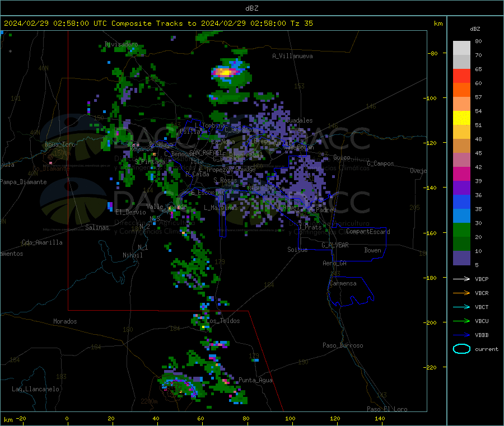Click the Carmensa blue polygon outline
Screen dimensions: 504x426
(351, 292)
